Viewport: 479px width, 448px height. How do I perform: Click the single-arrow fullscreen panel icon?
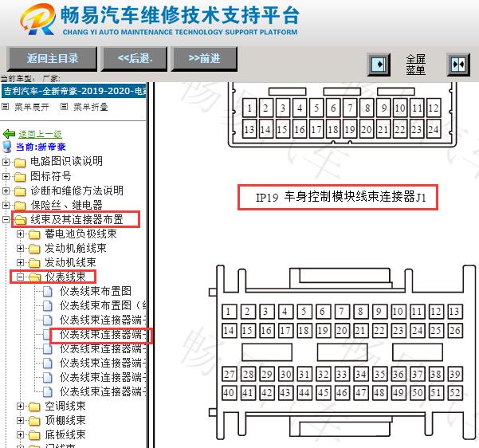point(379,65)
